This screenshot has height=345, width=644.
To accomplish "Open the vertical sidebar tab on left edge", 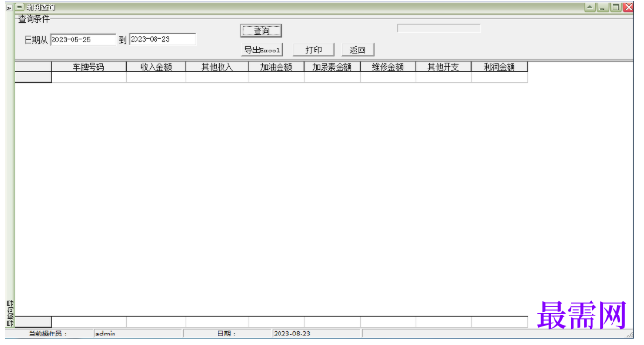I will [x=10, y=314].
